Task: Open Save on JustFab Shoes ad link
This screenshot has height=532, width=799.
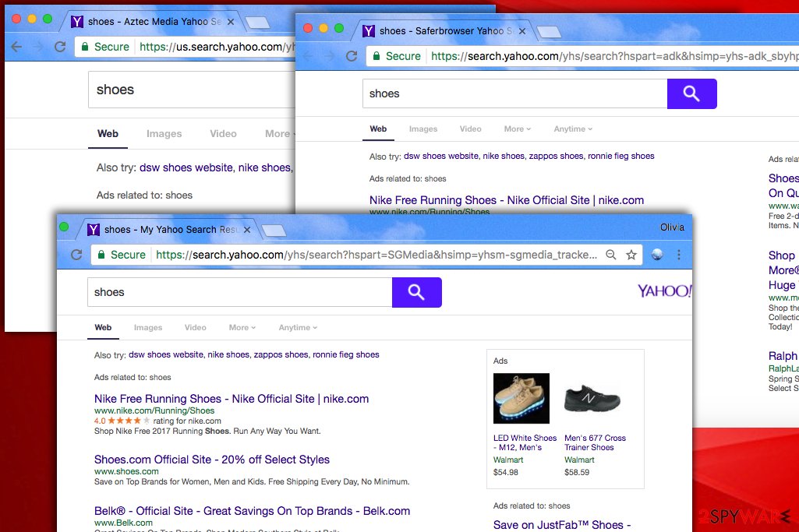Action: click(x=562, y=524)
